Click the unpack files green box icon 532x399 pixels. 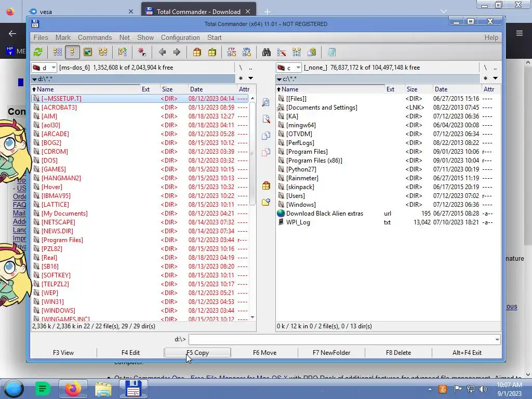point(212,52)
